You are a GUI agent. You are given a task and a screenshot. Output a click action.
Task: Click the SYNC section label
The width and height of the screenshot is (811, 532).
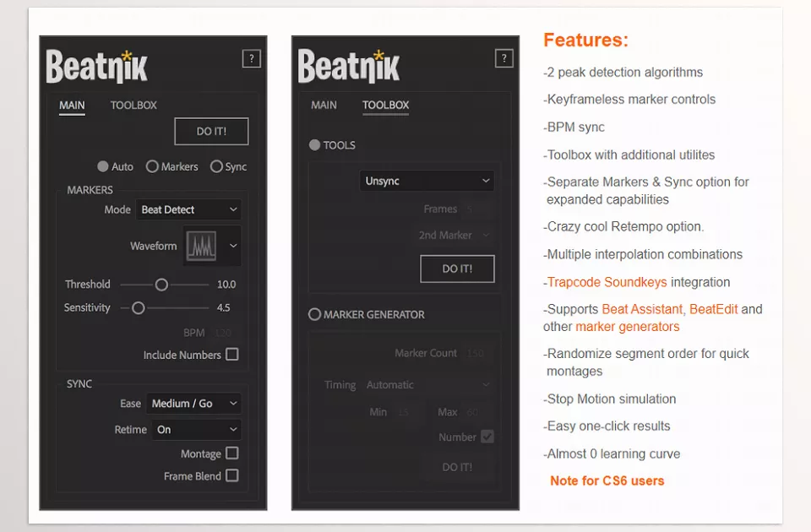(79, 384)
